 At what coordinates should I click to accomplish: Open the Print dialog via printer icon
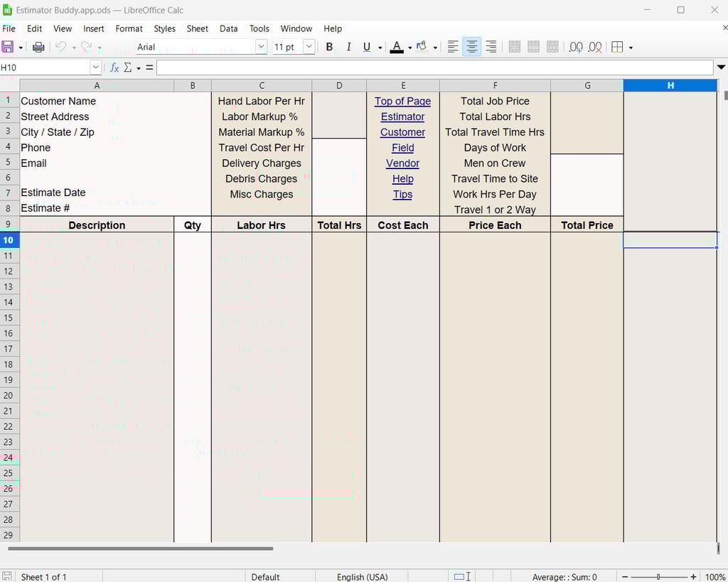click(40, 47)
